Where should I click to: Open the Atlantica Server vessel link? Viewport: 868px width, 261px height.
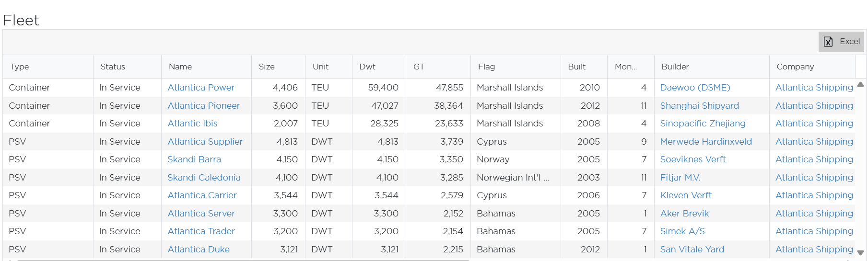[201, 214]
